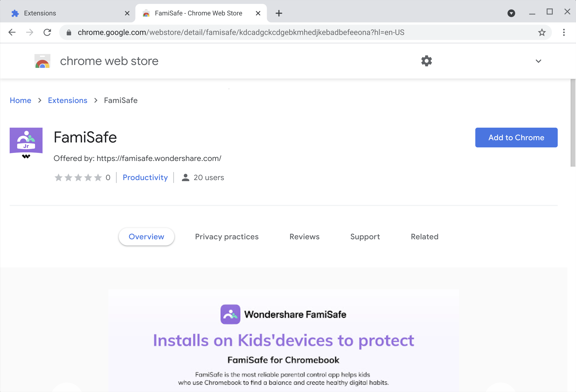The width and height of the screenshot is (576, 392).
Task: Go to Extensions breadcrumb link
Action: point(68,100)
